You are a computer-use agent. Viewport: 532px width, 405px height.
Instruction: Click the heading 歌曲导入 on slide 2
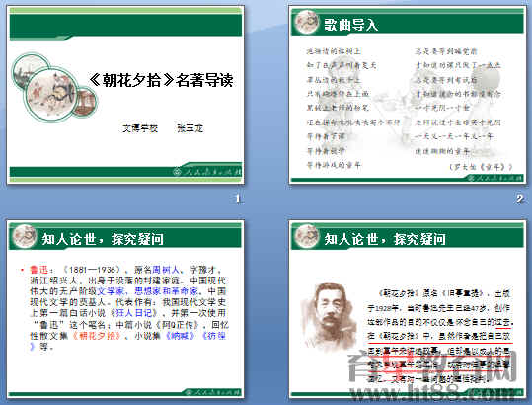(350, 25)
